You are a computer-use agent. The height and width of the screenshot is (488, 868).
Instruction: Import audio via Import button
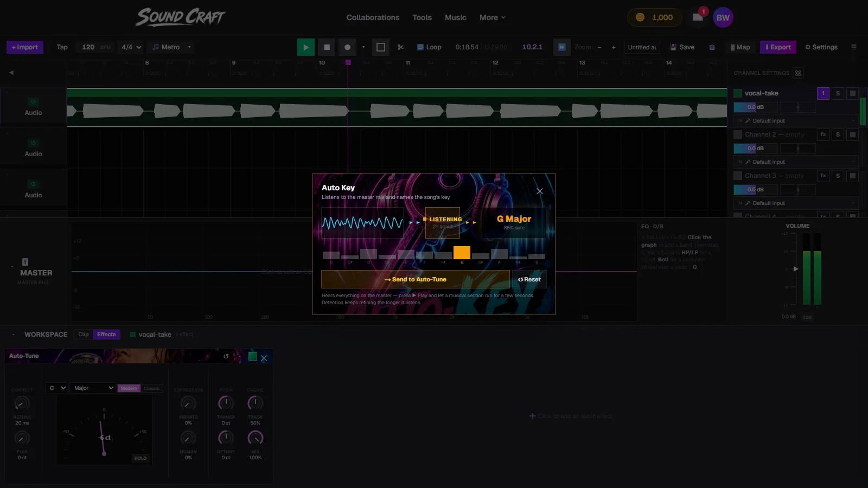[x=25, y=47]
